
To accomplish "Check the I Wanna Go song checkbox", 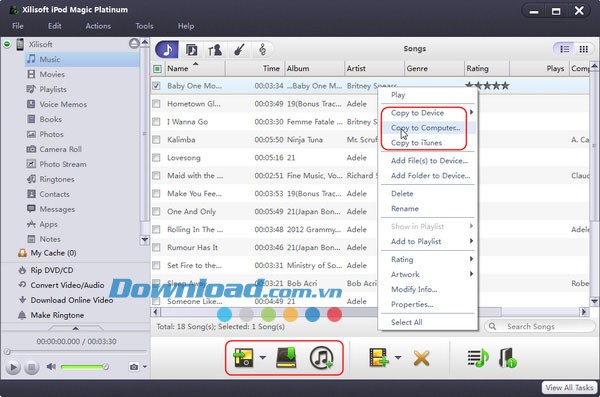I will [156, 122].
